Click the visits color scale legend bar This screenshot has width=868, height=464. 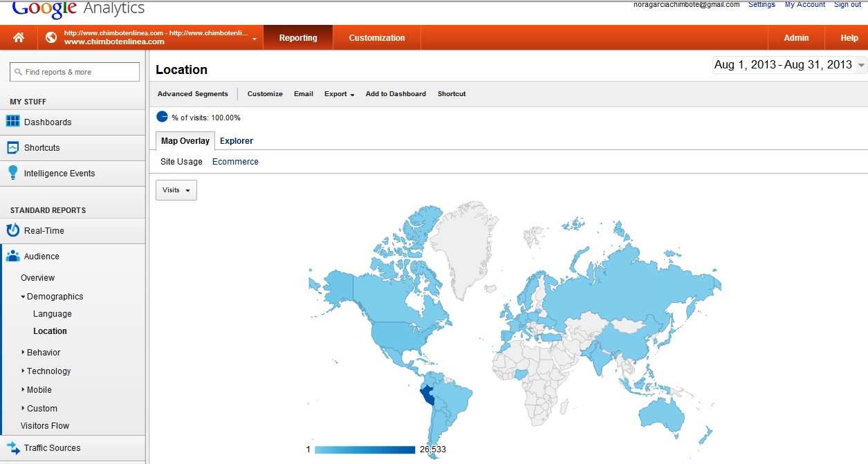pyautogui.click(x=364, y=449)
